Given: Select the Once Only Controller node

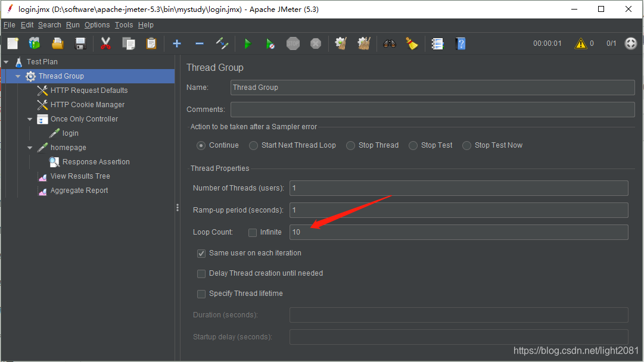Looking at the screenshot, I should pos(84,119).
